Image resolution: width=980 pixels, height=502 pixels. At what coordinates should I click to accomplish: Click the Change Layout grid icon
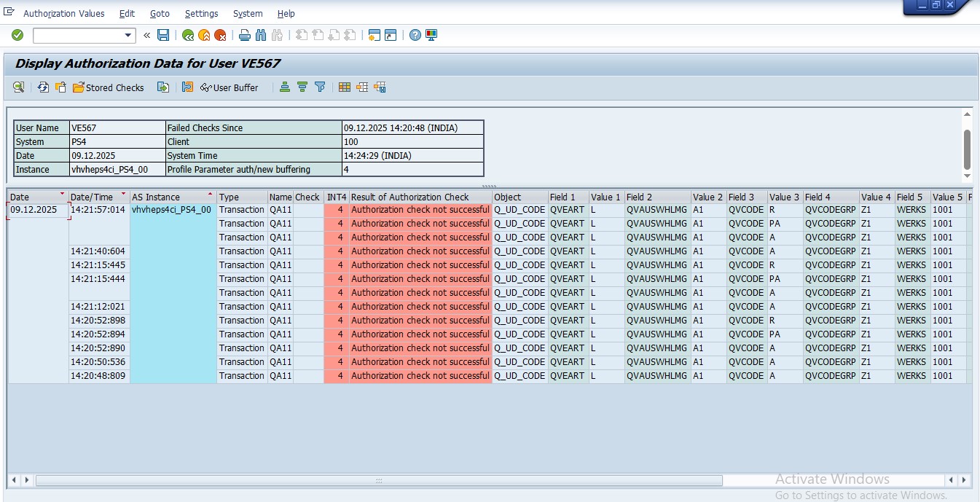click(x=345, y=87)
